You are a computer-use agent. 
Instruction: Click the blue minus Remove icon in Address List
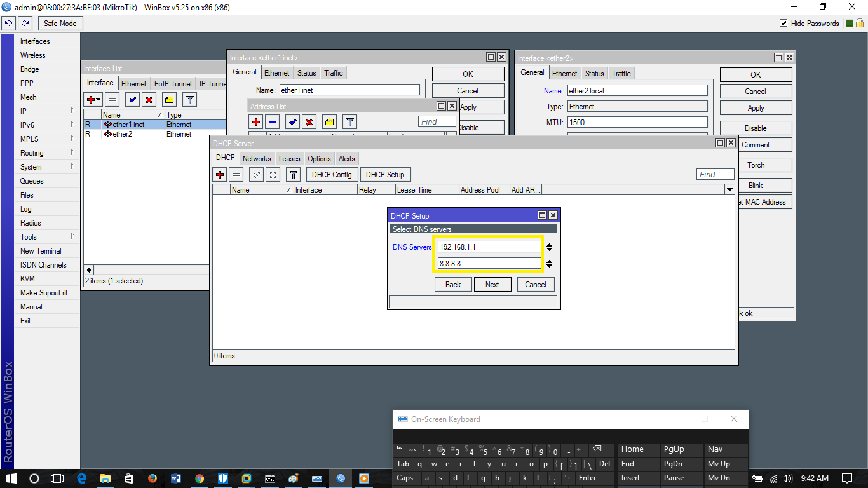[x=273, y=122]
